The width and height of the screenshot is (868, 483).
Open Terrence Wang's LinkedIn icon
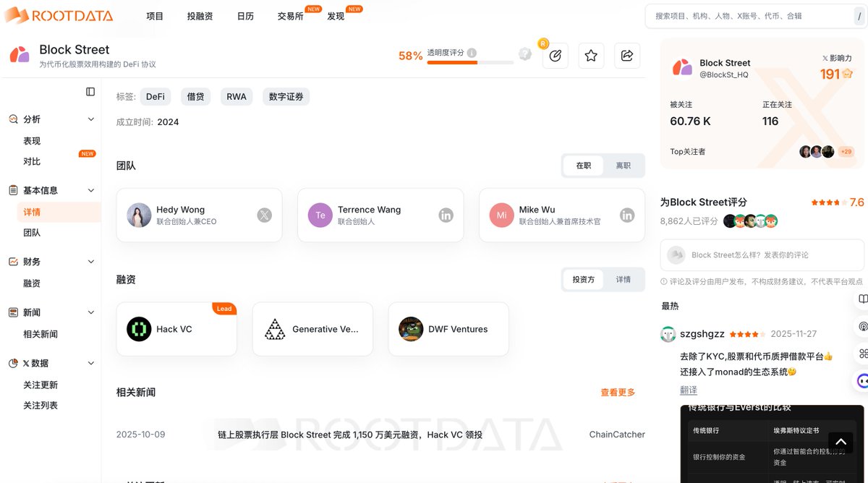coord(446,215)
